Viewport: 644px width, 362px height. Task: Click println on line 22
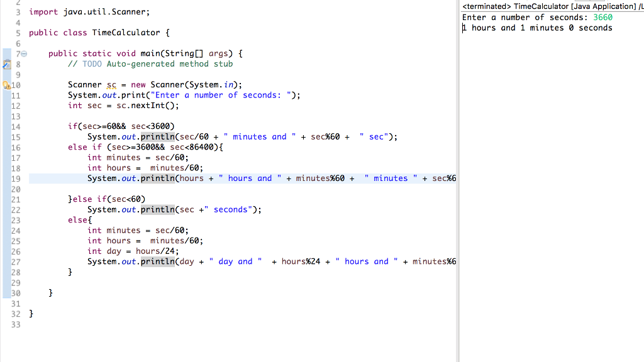point(158,209)
